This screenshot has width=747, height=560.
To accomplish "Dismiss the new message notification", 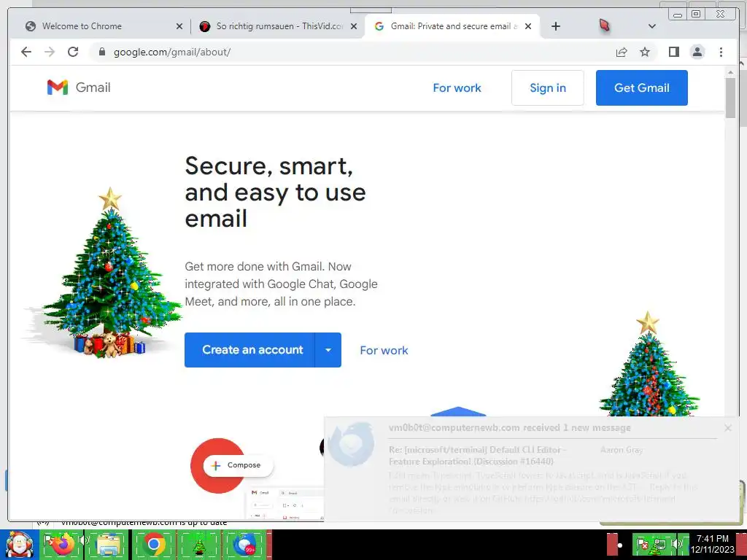I will (727, 427).
